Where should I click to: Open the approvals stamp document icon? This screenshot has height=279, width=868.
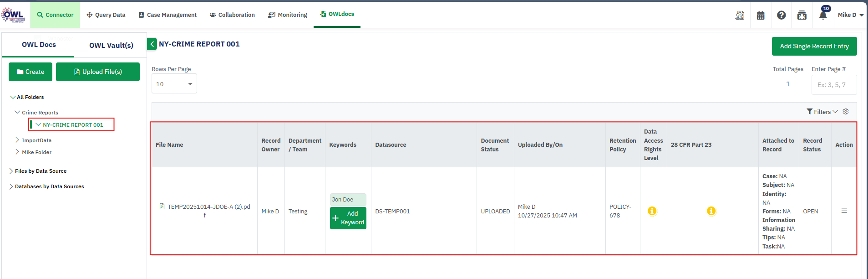coord(740,15)
